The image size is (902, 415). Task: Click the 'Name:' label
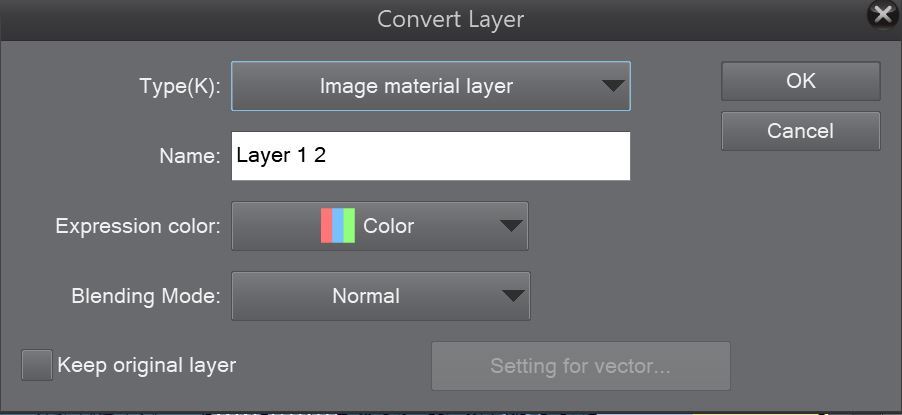coord(190,157)
